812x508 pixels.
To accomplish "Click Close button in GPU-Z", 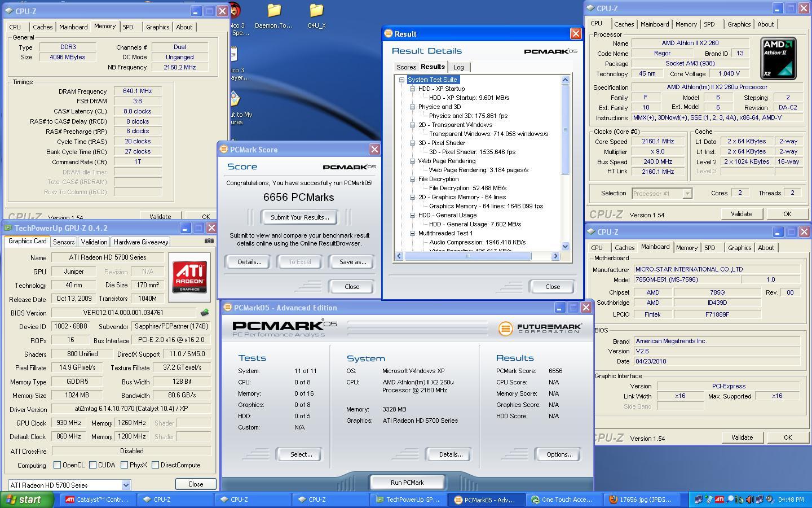I will (x=196, y=484).
